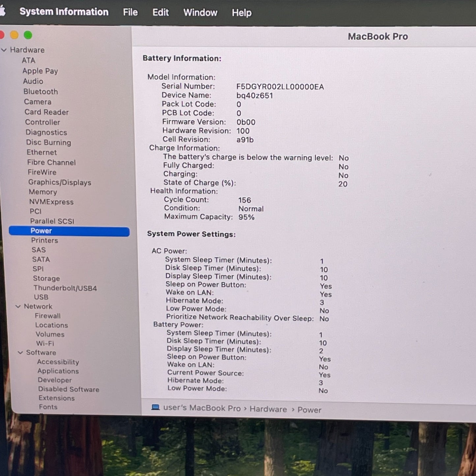This screenshot has height=476, width=476.
Task: Collapse the Hardware section chevron
Action: (x=4, y=50)
